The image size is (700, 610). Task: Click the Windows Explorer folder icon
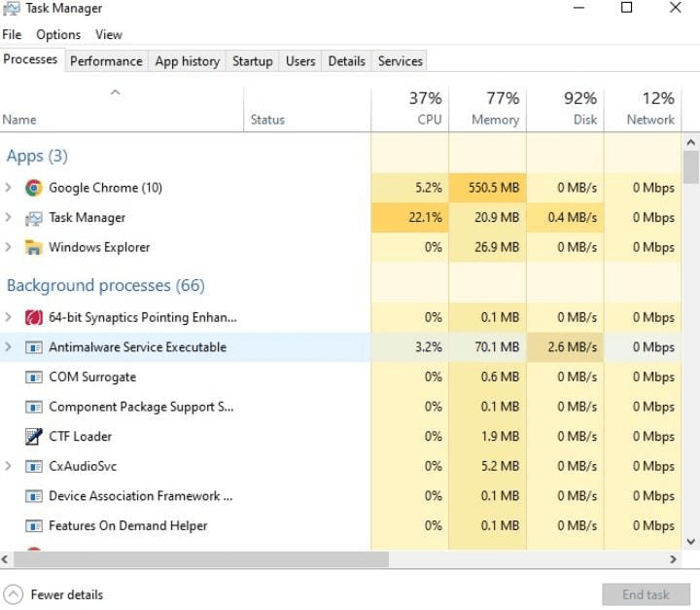(x=34, y=247)
